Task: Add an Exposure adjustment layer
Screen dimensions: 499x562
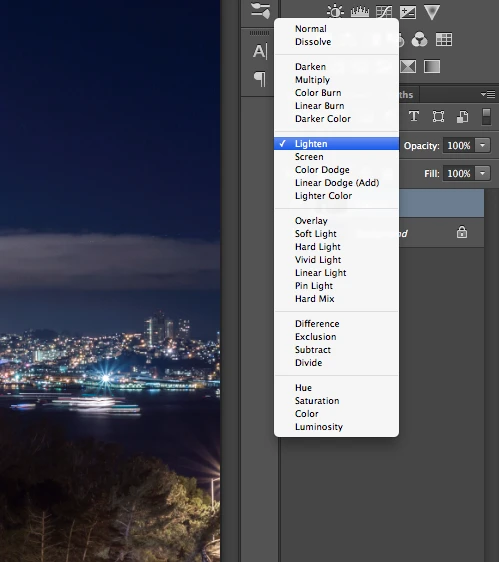Action: [x=408, y=12]
